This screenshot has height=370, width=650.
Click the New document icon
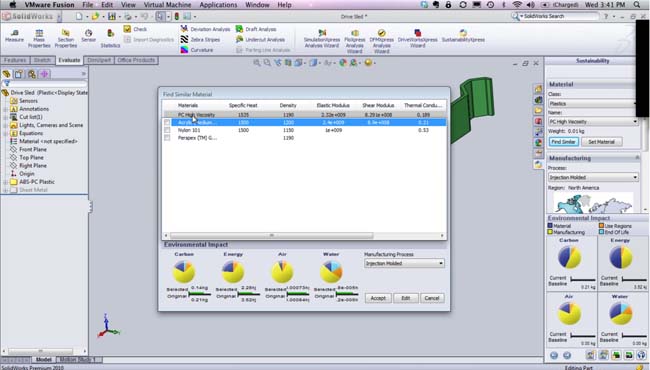point(79,17)
